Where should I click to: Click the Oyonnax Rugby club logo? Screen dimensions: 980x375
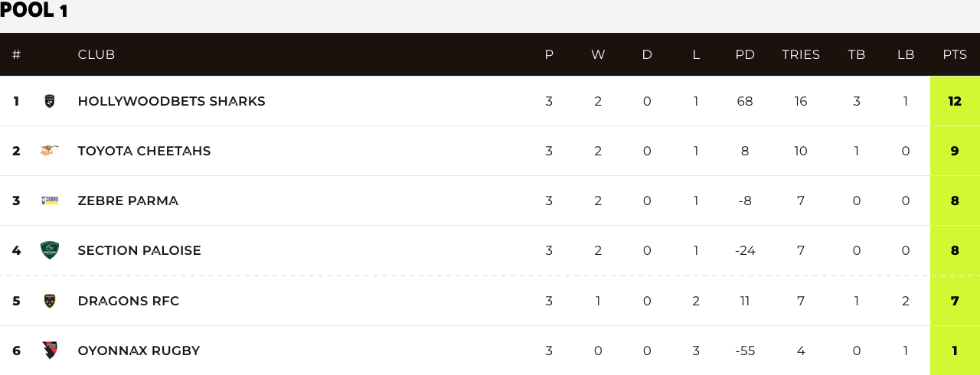click(x=50, y=351)
